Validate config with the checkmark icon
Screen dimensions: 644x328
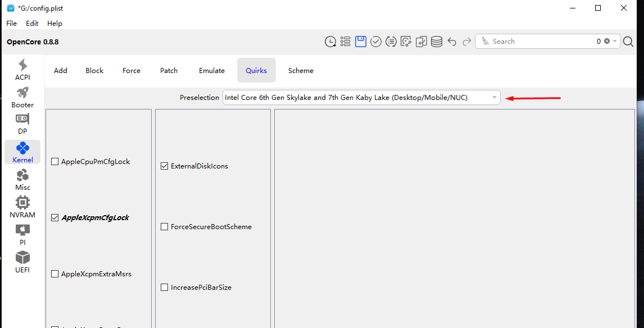tap(376, 42)
